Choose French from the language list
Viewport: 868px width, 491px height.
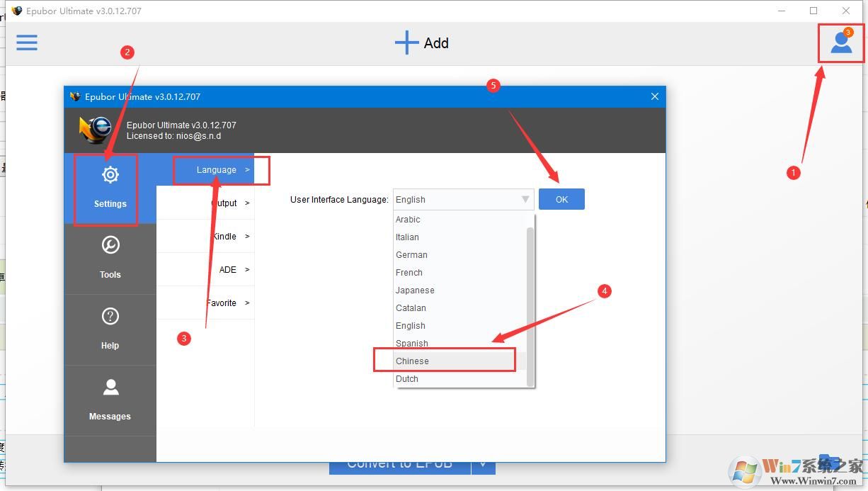(460, 273)
